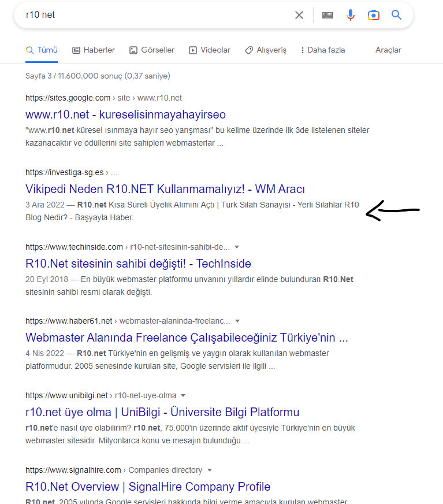The height and width of the screenshot is (504, 443).
Task: Open the Videolar tab
Action: click(x=210, y=50)
